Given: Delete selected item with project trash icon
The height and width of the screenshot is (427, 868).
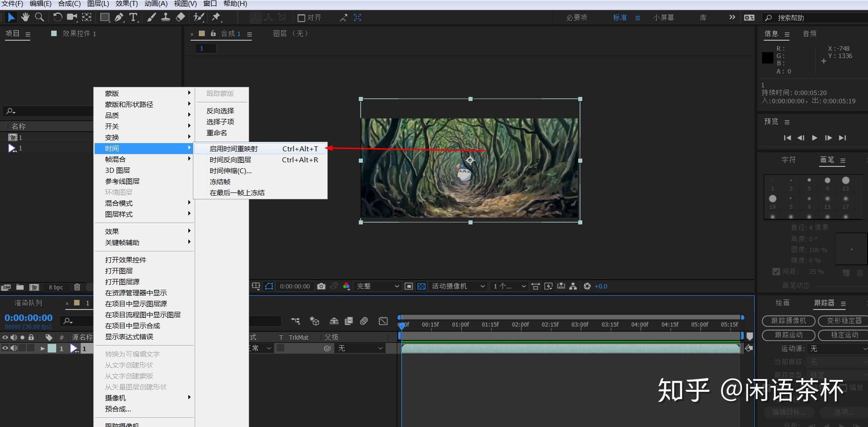Looking at the screenshot, I should click(x=77, y=287).
